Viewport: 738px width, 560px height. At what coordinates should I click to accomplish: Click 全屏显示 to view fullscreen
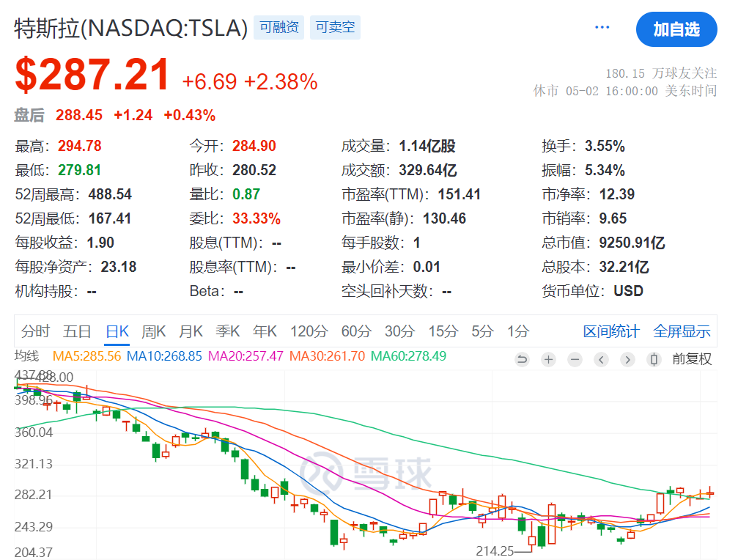(682, 331)
